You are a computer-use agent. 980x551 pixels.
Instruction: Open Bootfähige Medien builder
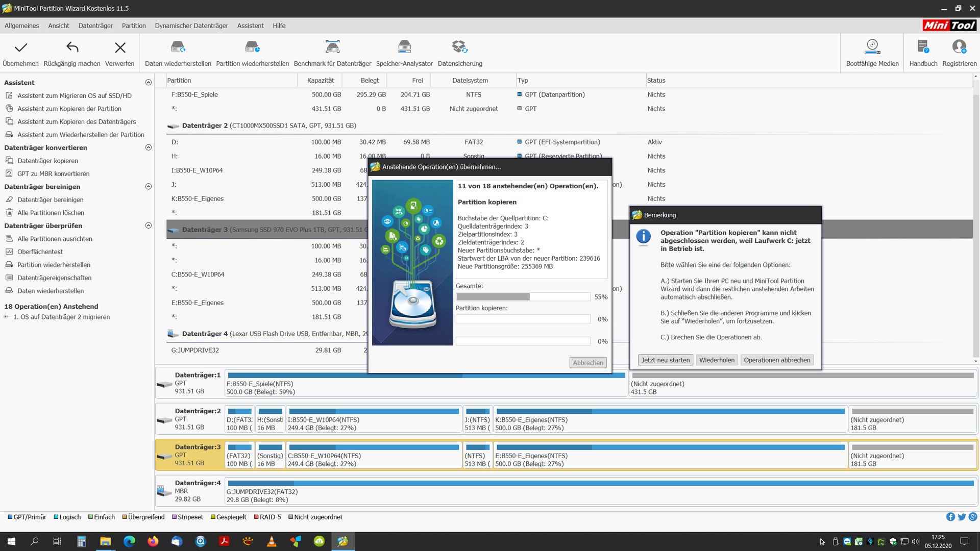pos(872,47)
